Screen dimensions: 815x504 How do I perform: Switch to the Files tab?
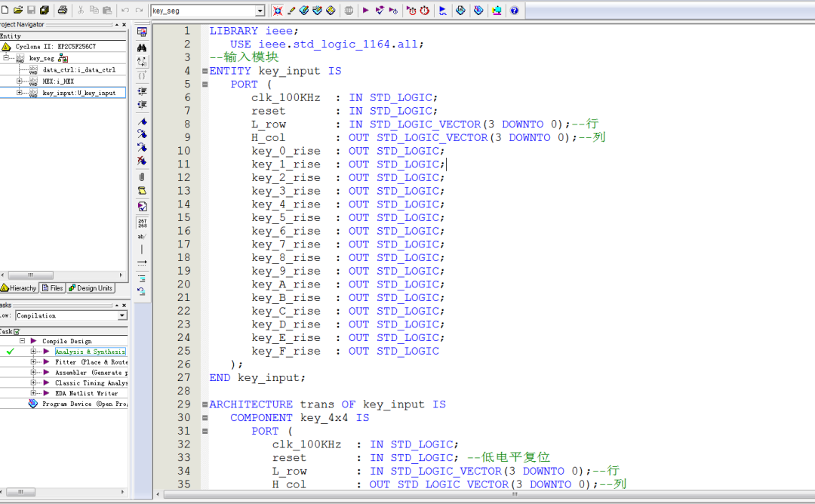53,288
